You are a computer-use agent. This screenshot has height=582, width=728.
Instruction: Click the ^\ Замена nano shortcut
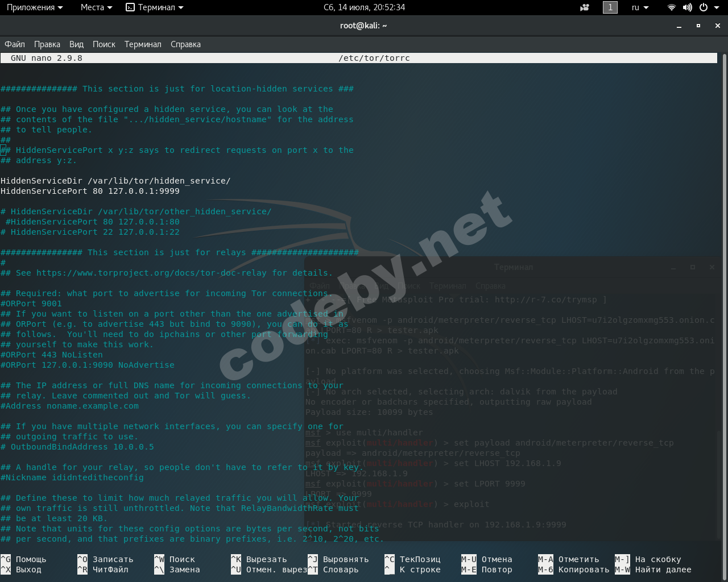pos(177,569)
